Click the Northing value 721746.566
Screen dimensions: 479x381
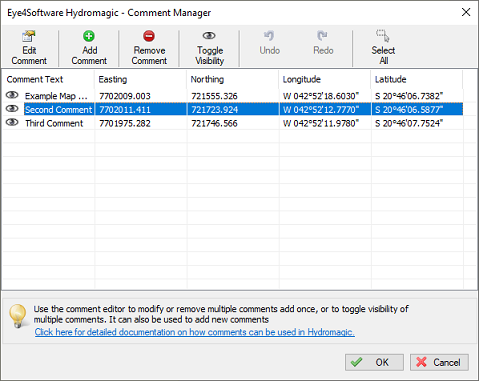tap(214, 123)
